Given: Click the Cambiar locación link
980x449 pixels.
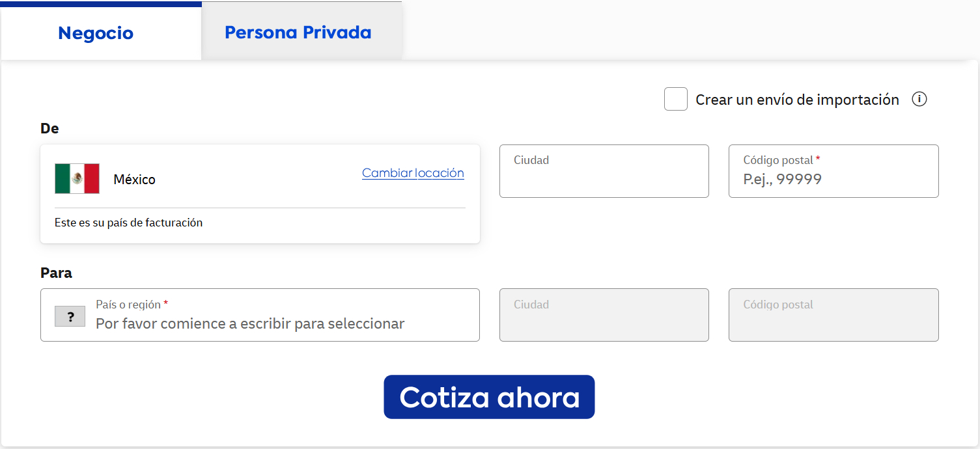Looking at the screenshot, I should point(413,173).
